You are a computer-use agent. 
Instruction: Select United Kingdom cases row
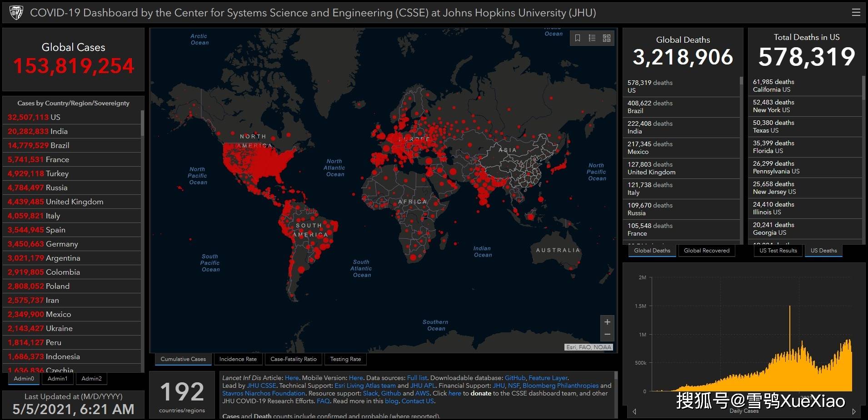click(x=72, y=202)
